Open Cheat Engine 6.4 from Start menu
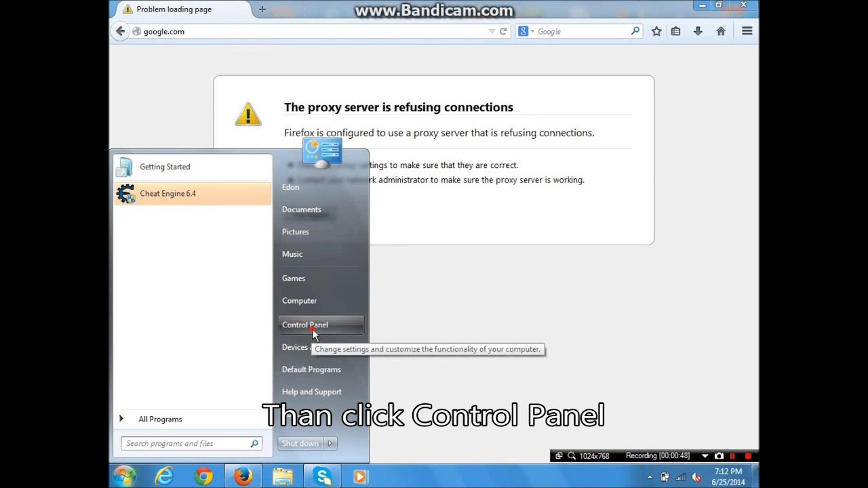Viewport: 868px width, 488px height. point(193,194)
